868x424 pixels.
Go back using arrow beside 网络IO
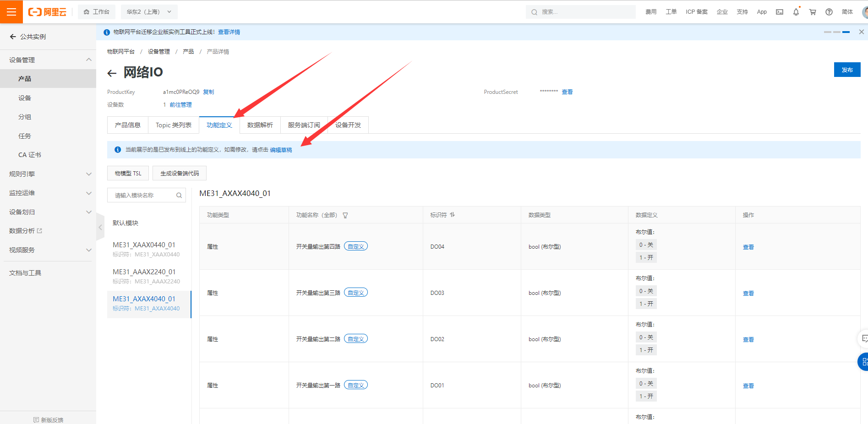[112, 73]
